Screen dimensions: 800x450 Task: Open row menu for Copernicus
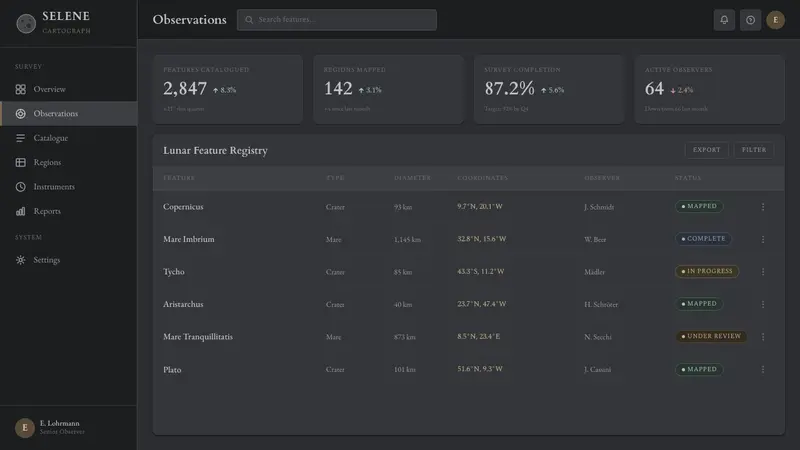click(x=763, y=207)
